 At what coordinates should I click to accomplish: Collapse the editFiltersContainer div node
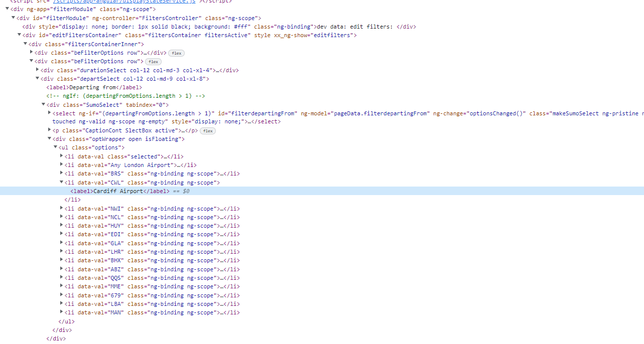pyautogui.click(x=19, y=35)
